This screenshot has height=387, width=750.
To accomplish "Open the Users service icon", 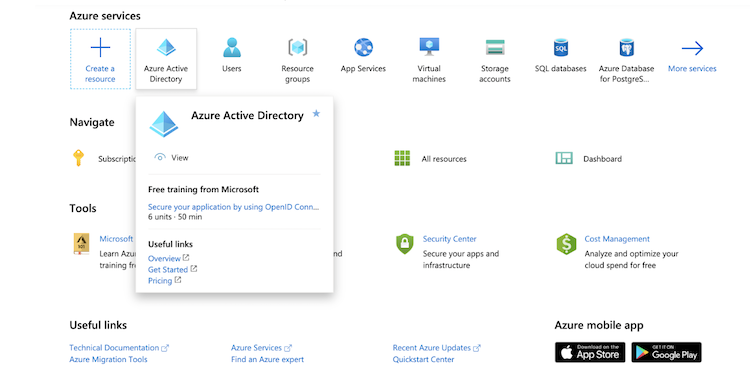I will pos(232,47).
